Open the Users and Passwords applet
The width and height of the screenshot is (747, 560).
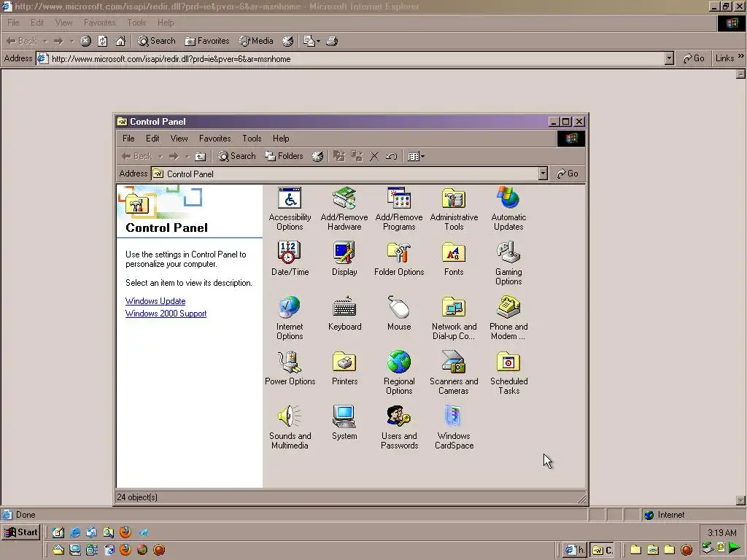tap(399, 427)
